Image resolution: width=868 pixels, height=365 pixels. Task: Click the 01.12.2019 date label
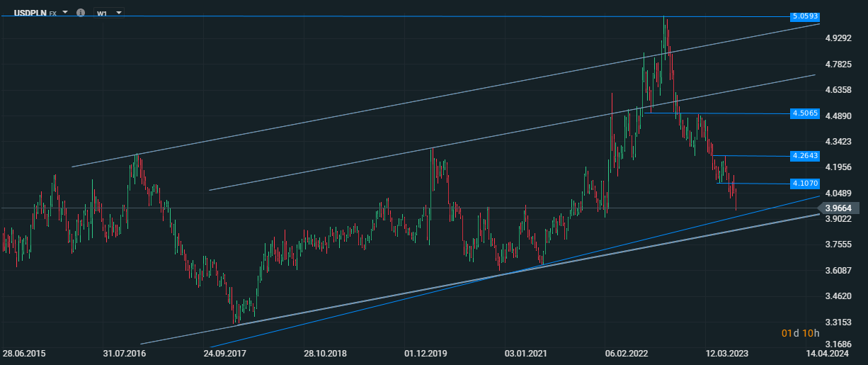[426, 352]
